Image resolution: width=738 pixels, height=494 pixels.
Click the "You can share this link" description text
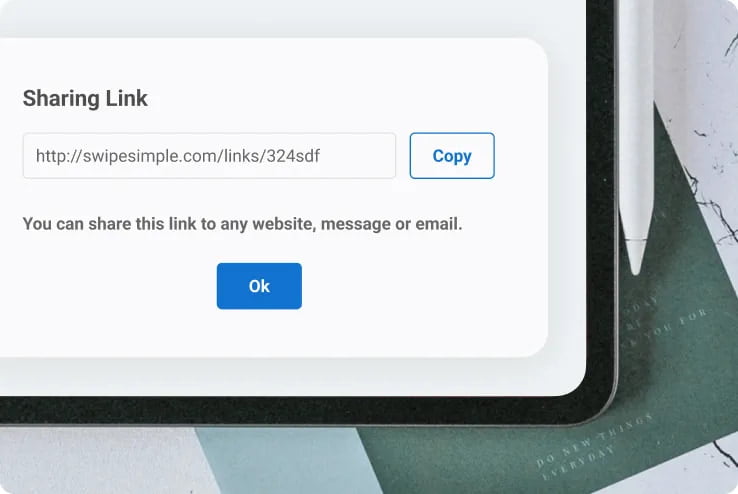coord(242,224)
